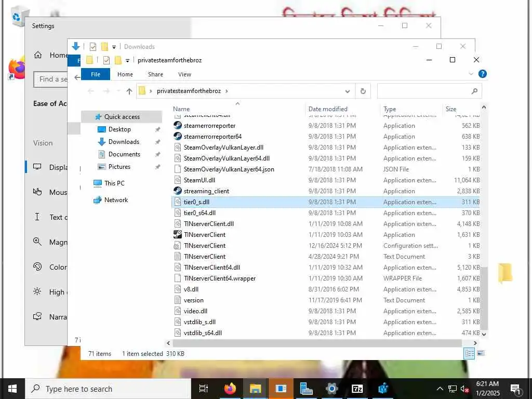Select the steamerrorreporter application icon
The image size is (532, 399).
click(x=178, y=126)
